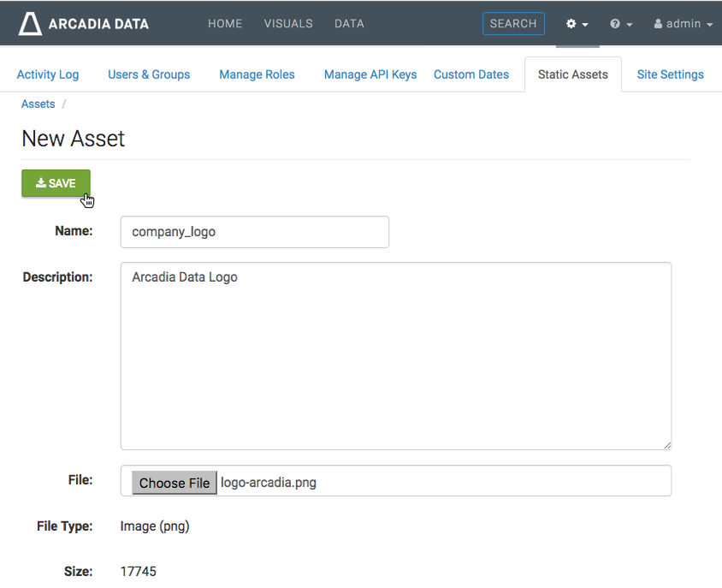Open the gear settings menu
The image size is (722, 588).
pyautogui.click(x=577, y=24)
